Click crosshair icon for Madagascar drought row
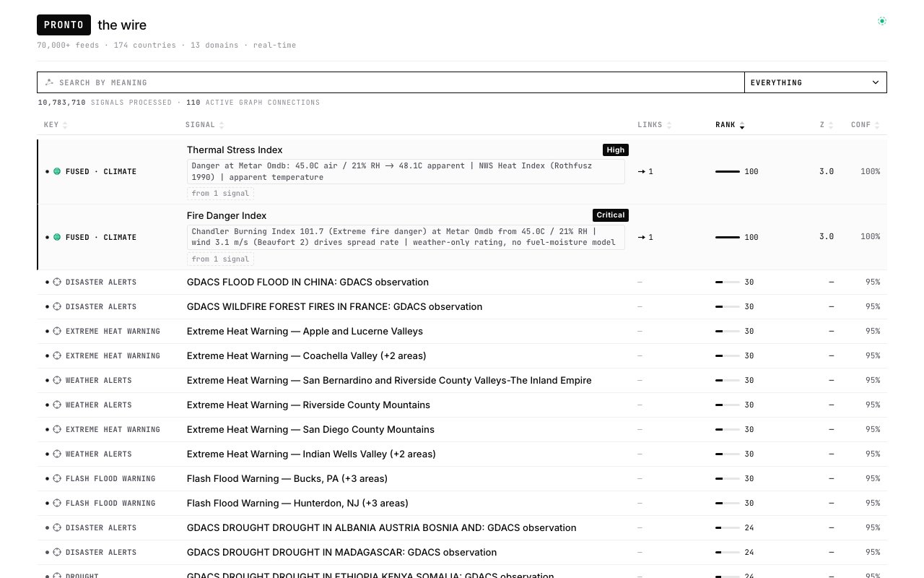Image resolution: width=924 pixels, height=578 pixels. coord(57,552)
